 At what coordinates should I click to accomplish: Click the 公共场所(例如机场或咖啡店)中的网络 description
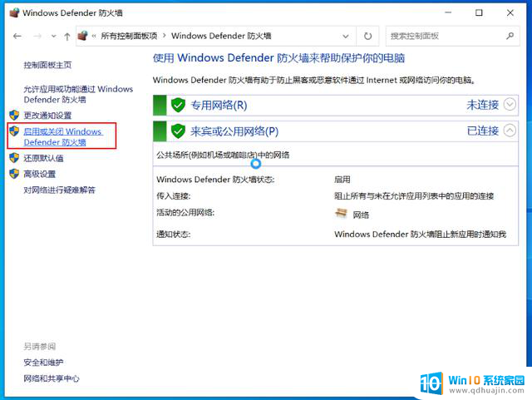(223, 156)
